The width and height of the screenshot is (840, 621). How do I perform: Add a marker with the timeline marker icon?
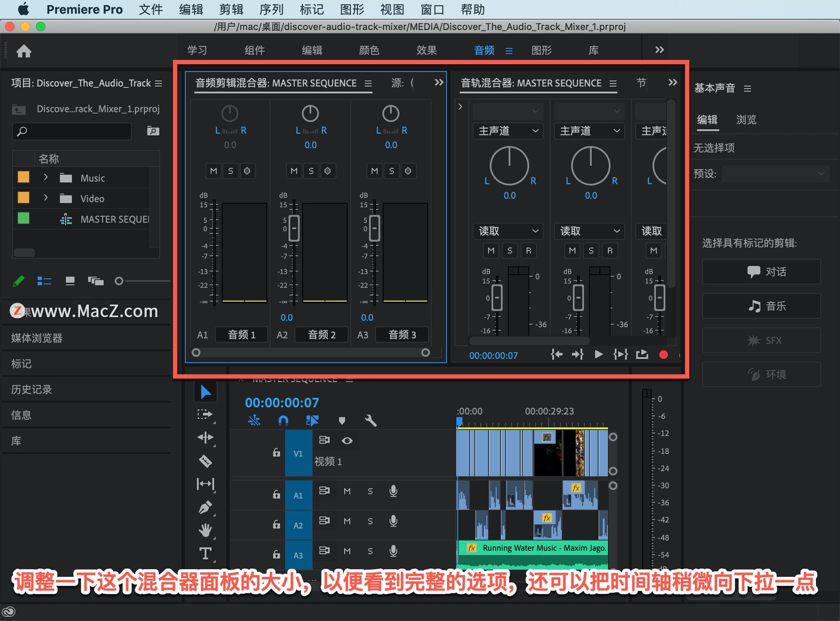pos(342,421)
